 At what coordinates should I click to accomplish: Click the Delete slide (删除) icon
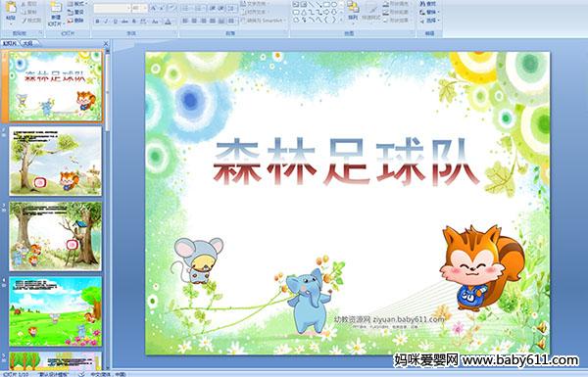tap(75, 21)
